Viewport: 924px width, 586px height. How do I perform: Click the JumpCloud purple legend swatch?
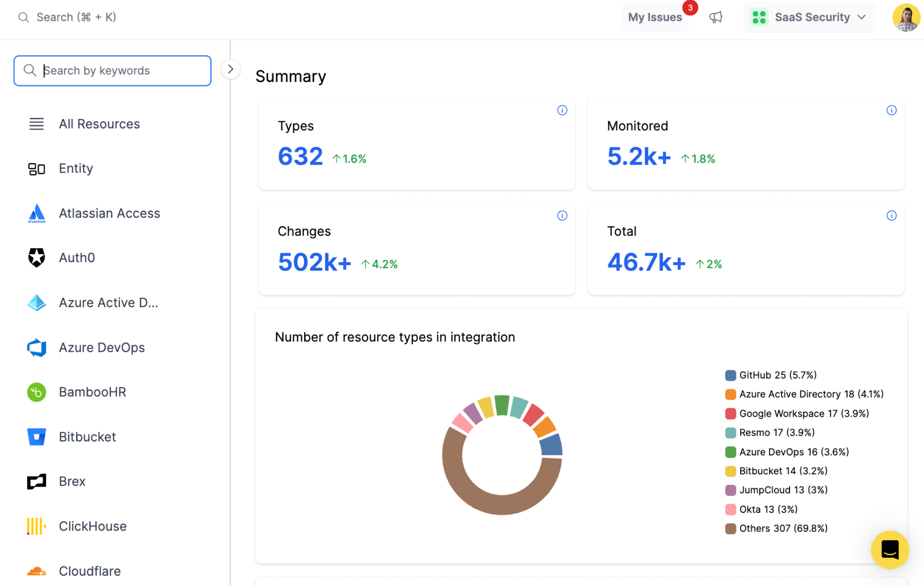(x=730, y=490)
